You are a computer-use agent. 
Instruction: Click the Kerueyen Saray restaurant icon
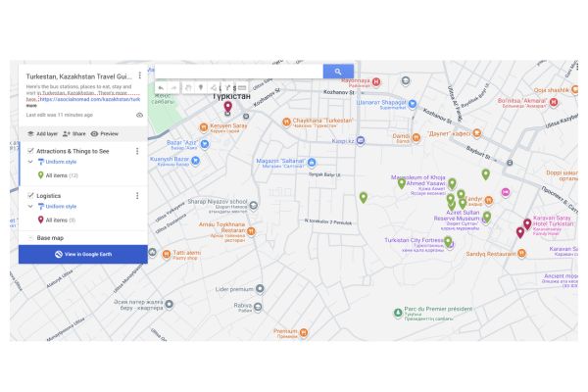(204, 127)
